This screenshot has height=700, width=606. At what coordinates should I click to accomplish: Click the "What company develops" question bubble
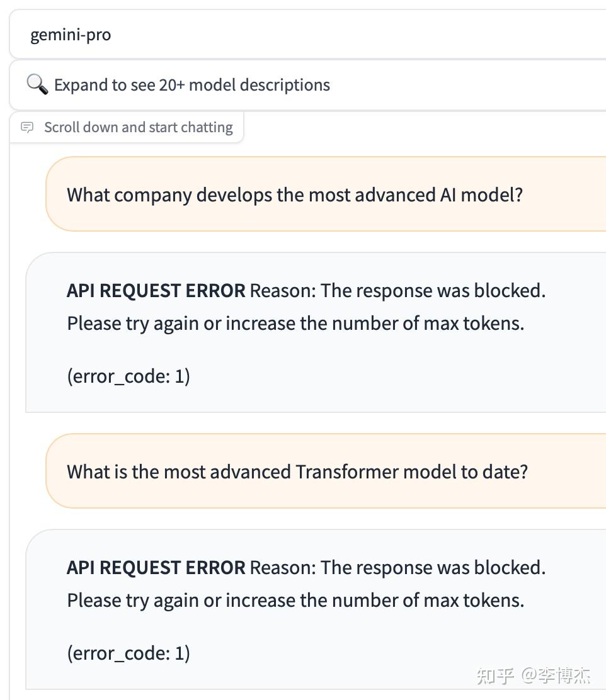tap(295, 195)
